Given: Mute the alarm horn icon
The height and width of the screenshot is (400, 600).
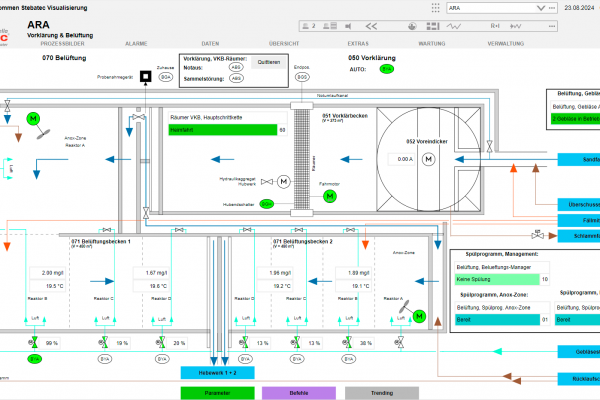Looking at the screenshot, I should click(348, 26).
